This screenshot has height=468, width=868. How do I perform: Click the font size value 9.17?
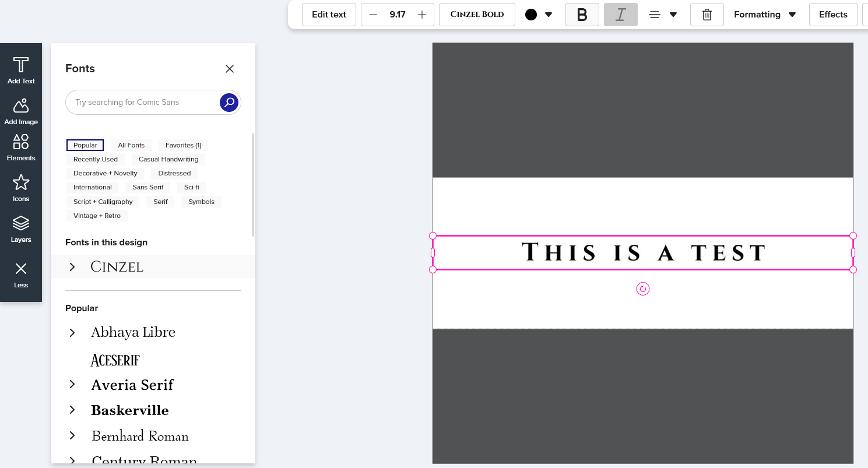398,15
